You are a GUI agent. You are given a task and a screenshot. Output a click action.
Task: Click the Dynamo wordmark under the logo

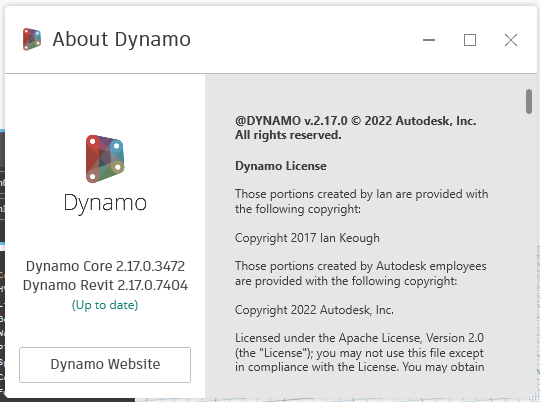[x=105, y=203]
